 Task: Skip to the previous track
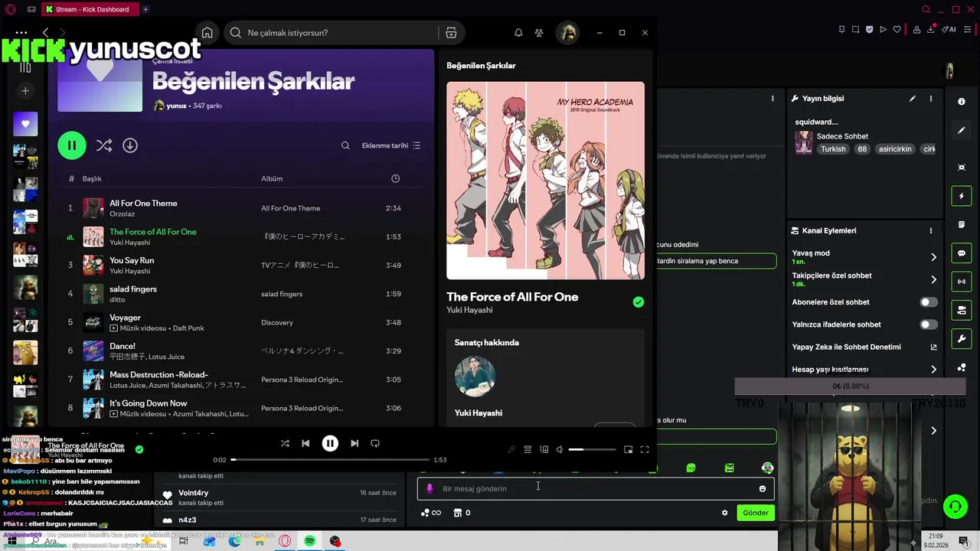pyautogui.click(x=305, y=443)
